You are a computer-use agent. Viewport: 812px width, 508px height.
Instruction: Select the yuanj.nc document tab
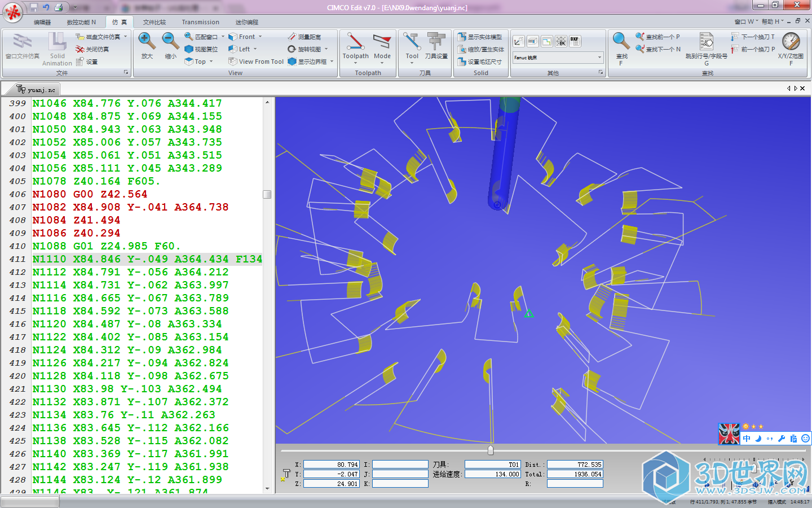click(36, 89)
